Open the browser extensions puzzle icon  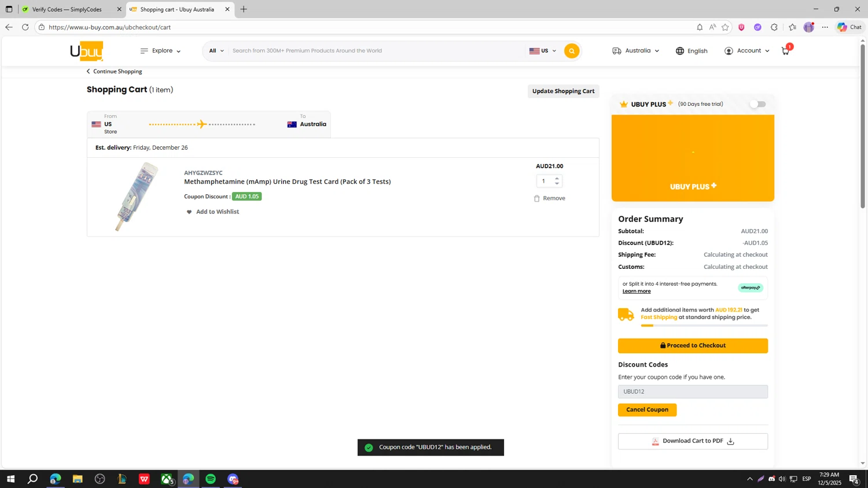coord(774,27)
